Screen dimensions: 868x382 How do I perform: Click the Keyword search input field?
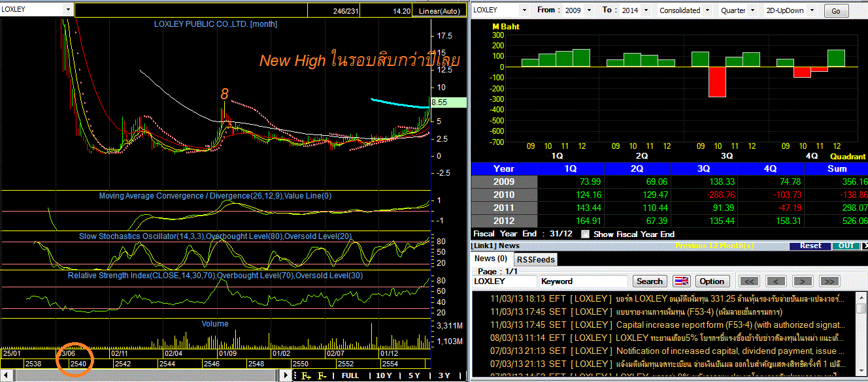pos(583,281)
